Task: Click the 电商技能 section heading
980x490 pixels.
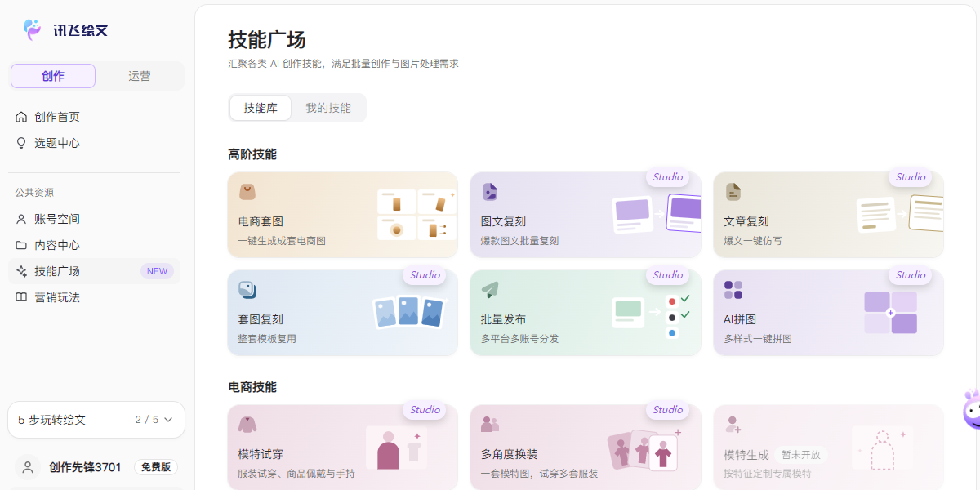Action: (x=252, y=387)
